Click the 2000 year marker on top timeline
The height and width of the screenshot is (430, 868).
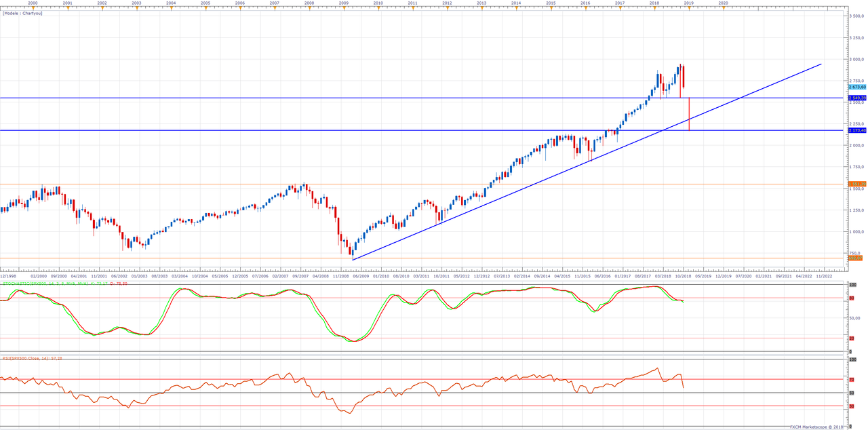[32, 3]
